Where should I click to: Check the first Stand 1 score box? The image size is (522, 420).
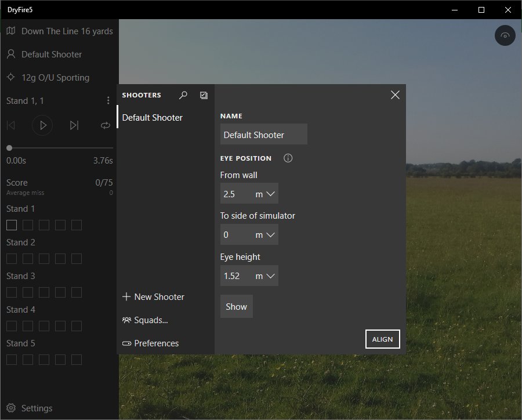click(12, 225)
